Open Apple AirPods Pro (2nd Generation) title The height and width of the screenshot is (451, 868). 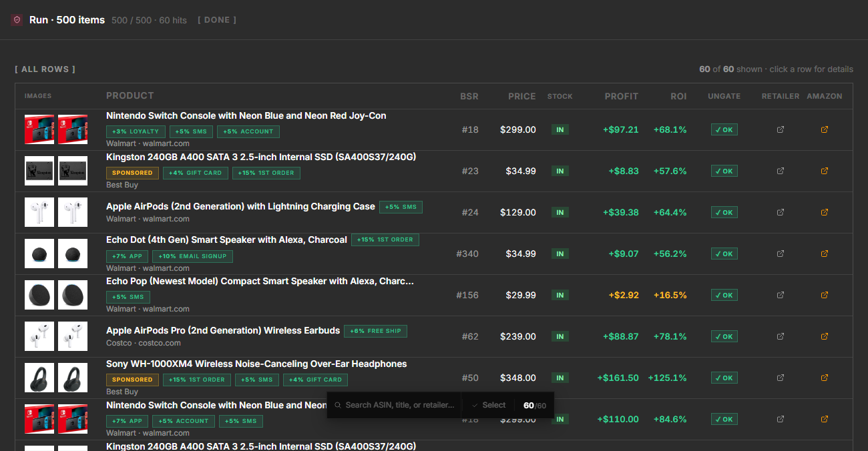(223, 330)
